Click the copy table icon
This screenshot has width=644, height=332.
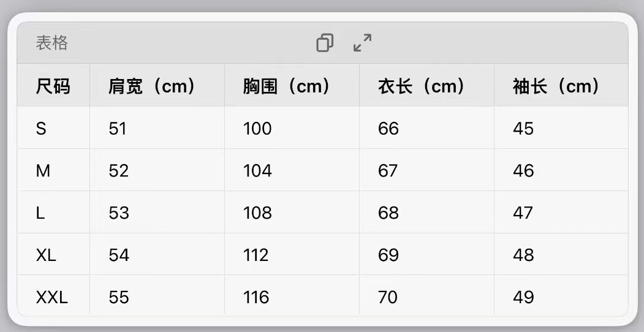[x=325, y=43]
